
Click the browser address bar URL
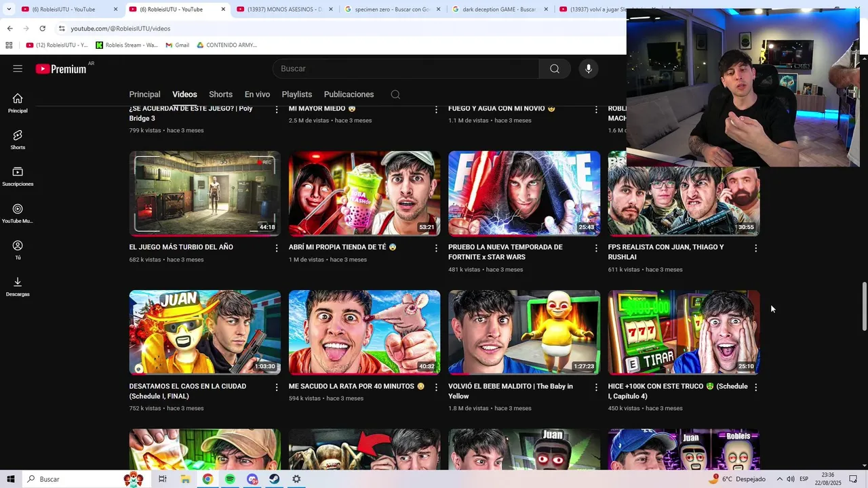[x=121, y=28]
